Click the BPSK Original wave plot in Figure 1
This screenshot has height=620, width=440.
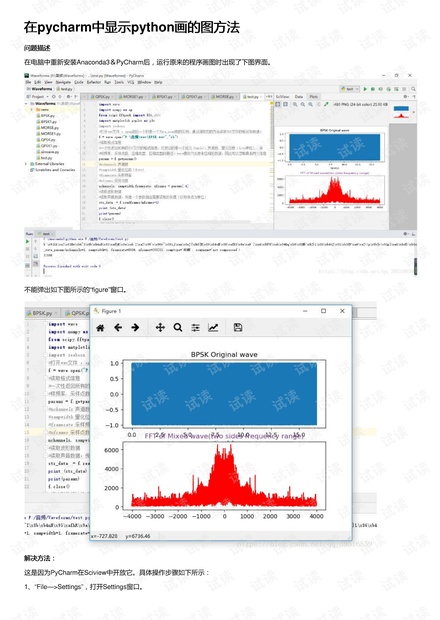point(224,394)
